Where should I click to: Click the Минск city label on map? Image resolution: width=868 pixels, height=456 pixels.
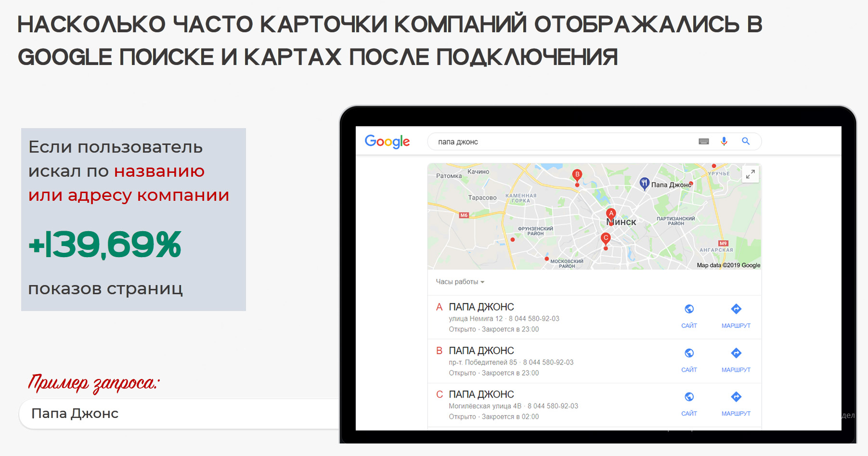[622, 222]
